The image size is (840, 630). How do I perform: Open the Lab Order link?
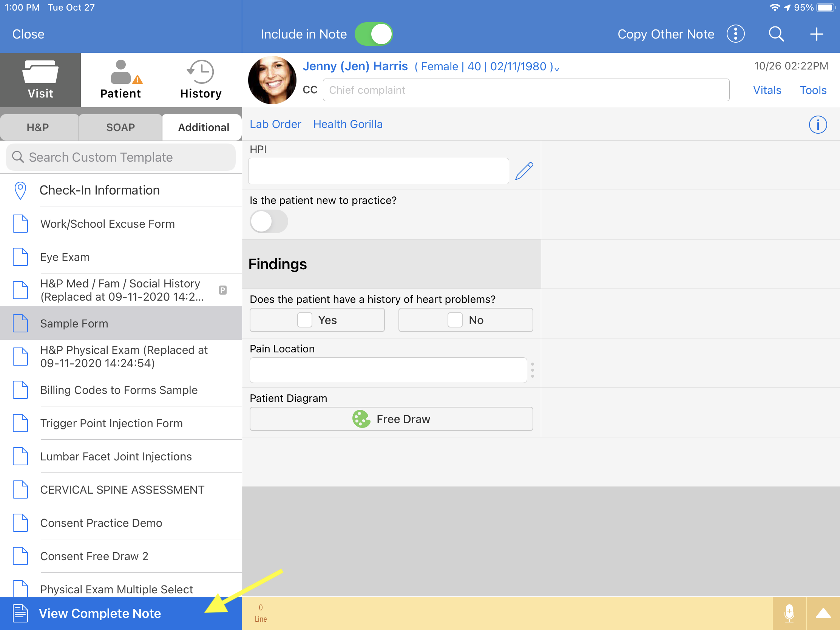pos(276,124)
